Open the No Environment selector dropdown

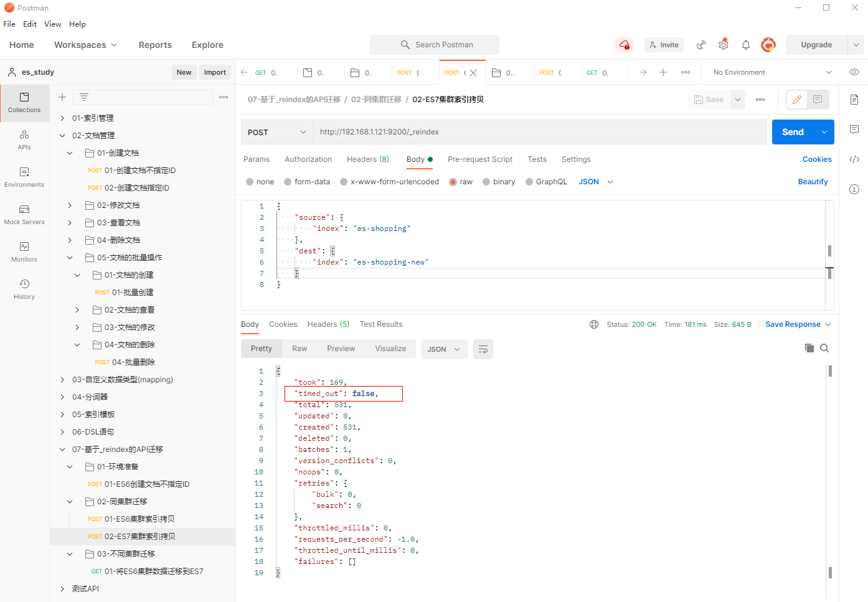coord(771,72)
